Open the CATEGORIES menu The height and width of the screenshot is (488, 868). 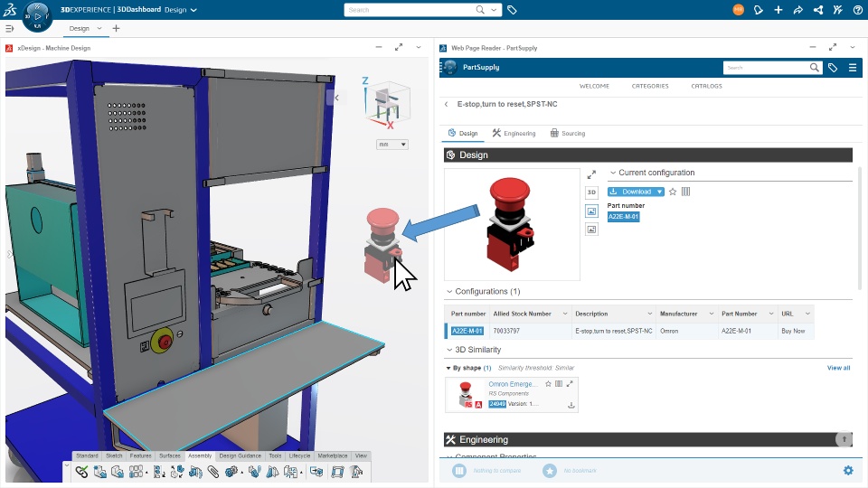[650, 87]
